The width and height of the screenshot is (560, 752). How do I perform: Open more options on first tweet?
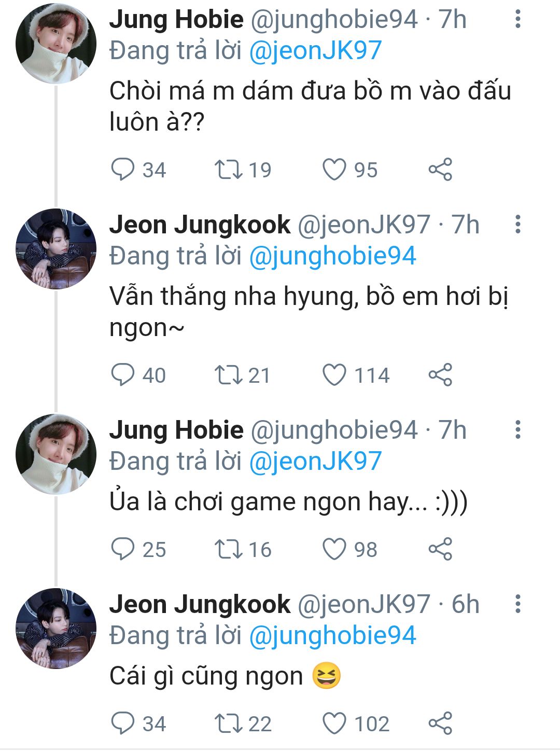(517, 19)
